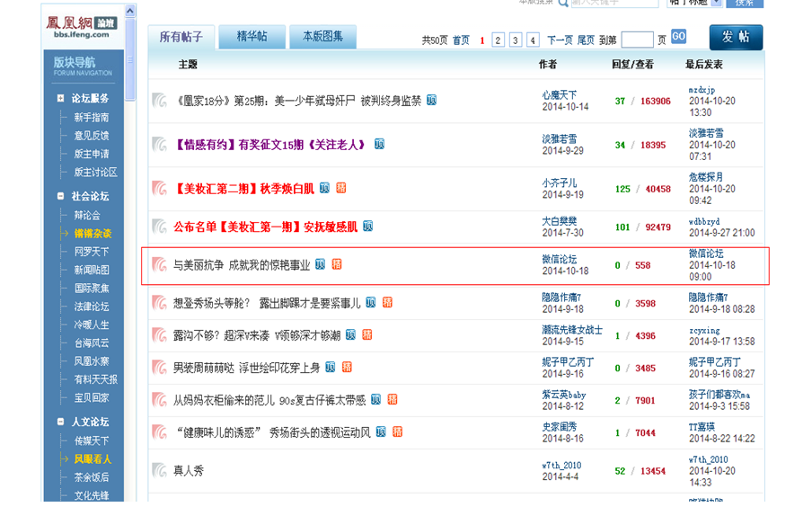Click thread icon beside 安抚敏感肌 post

[x=159, y=227]
